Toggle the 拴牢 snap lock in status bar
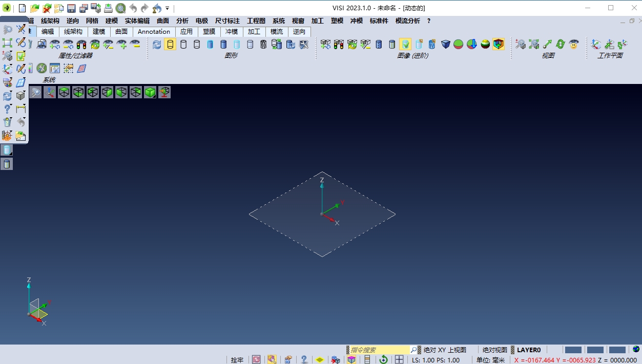 pyautogui.click(x=237, y=360)
